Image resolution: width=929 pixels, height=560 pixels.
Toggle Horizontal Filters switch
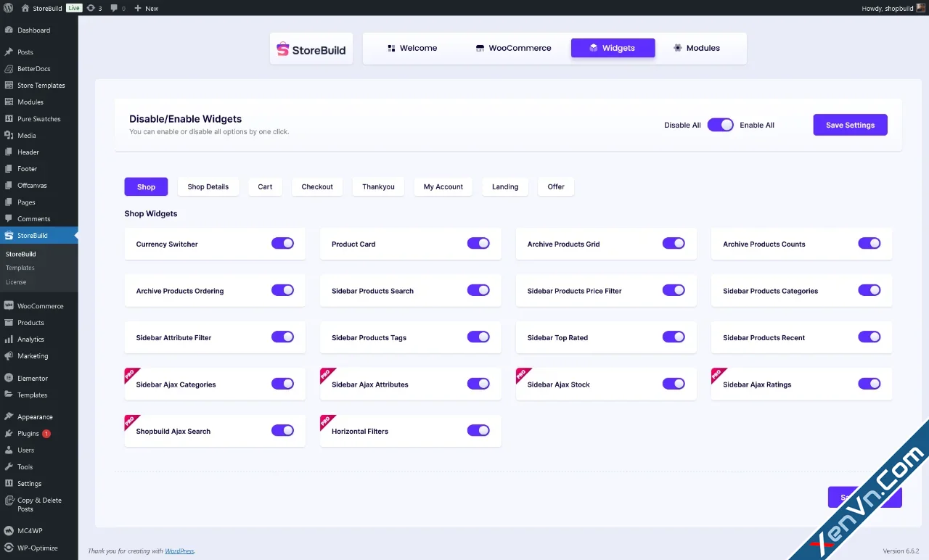tap(478, 431)
